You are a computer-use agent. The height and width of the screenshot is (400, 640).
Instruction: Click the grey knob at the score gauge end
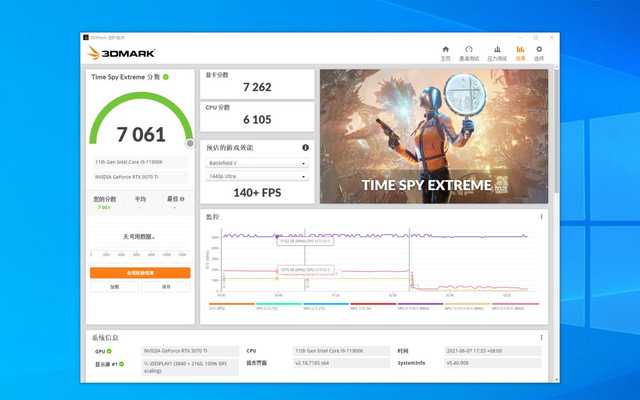pyautogui.click(x=190, y=143)
